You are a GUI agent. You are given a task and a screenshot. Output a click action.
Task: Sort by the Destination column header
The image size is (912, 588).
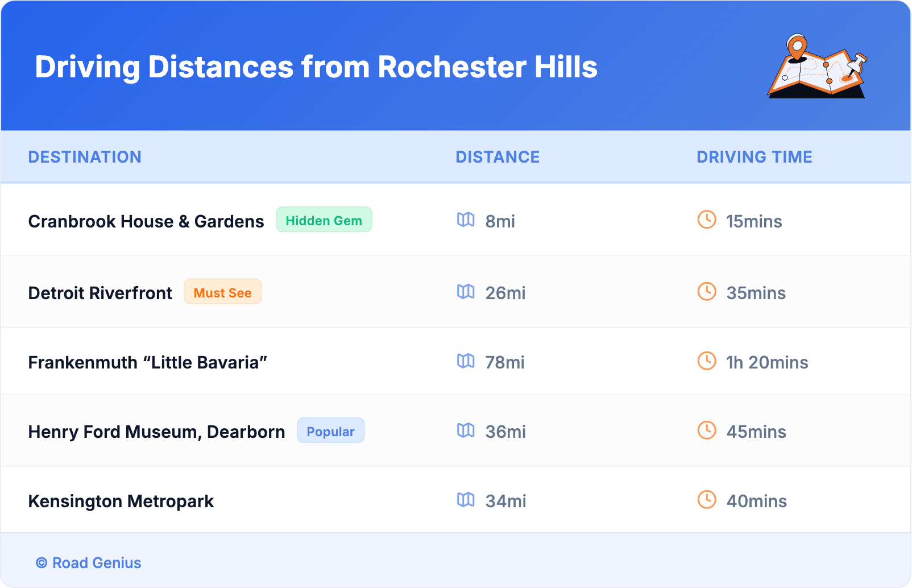(x=85, y=157)
